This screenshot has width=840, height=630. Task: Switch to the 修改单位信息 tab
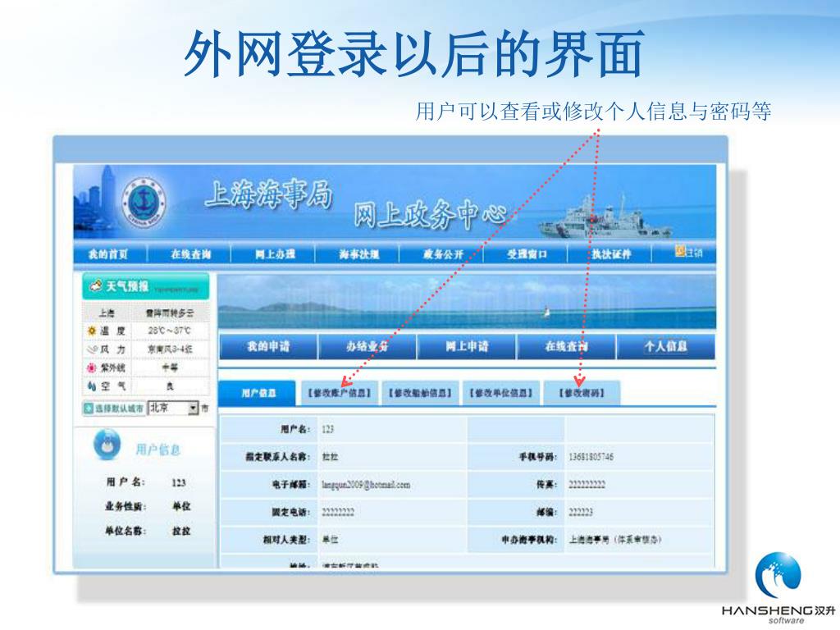pyautogui.click(x=501, y=393)
